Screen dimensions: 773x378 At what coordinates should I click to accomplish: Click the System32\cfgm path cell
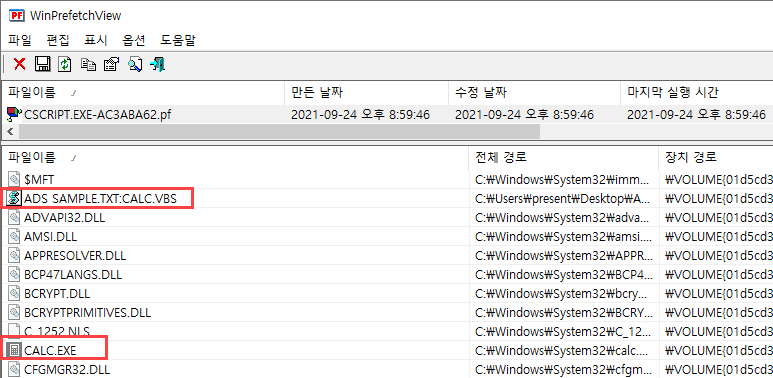pos(564,369)
